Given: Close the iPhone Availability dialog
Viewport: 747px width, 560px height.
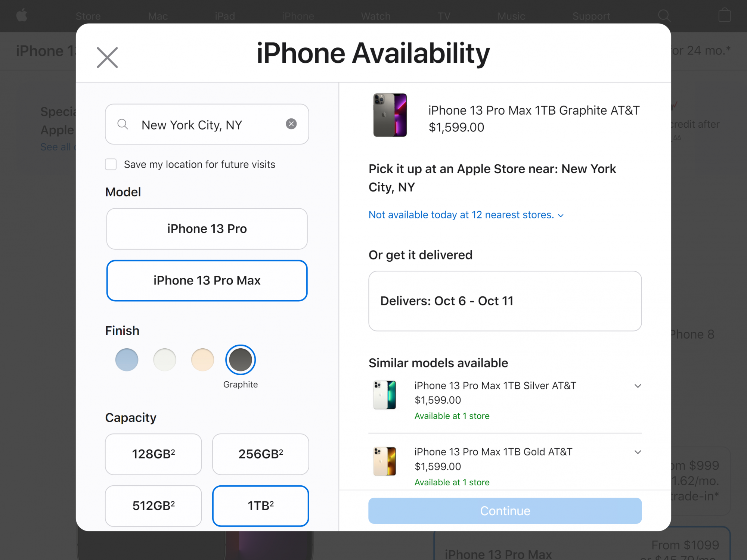Looking at the screenshot, I should pyautogui.click(x=107, y=57).
